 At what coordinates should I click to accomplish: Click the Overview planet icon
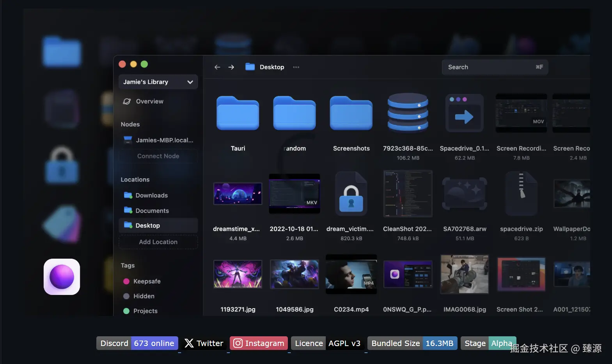click(127, 101)
